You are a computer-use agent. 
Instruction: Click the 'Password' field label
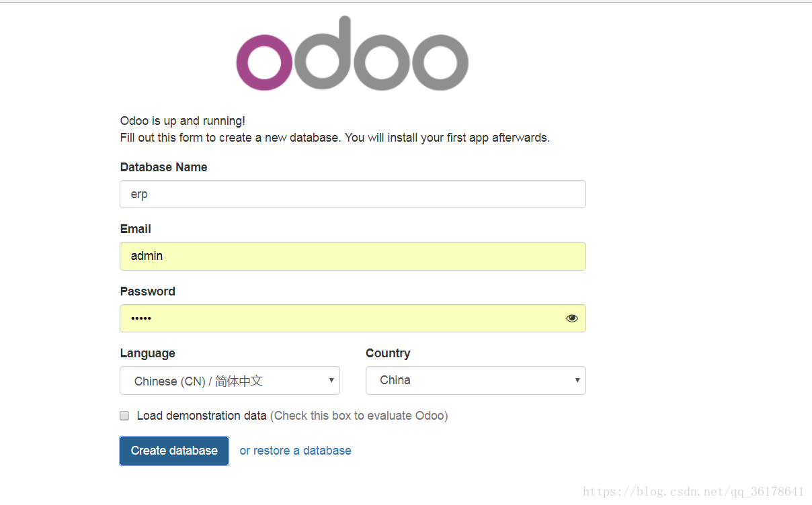click(148, 291)
